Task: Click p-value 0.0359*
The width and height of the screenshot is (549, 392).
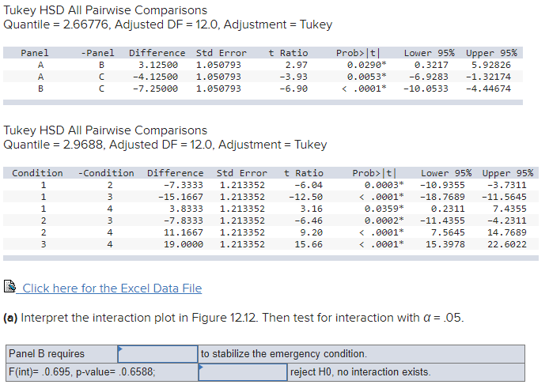Action: pyautogui.click(x=384, y=209)
